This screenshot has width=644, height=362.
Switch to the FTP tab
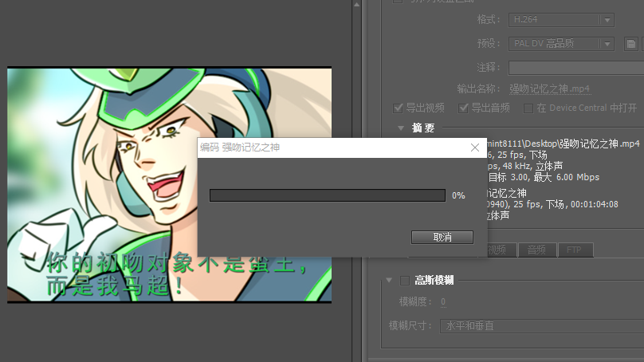(575, 250)
